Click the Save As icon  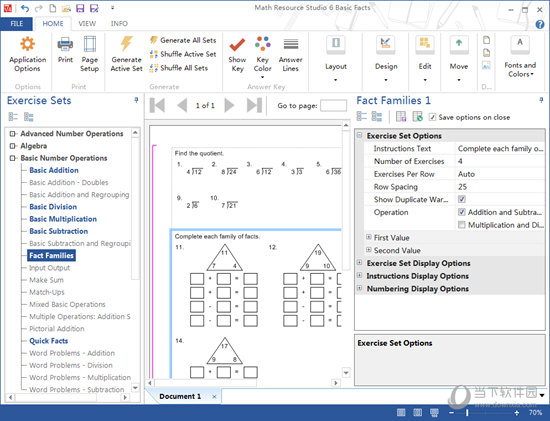94,8
